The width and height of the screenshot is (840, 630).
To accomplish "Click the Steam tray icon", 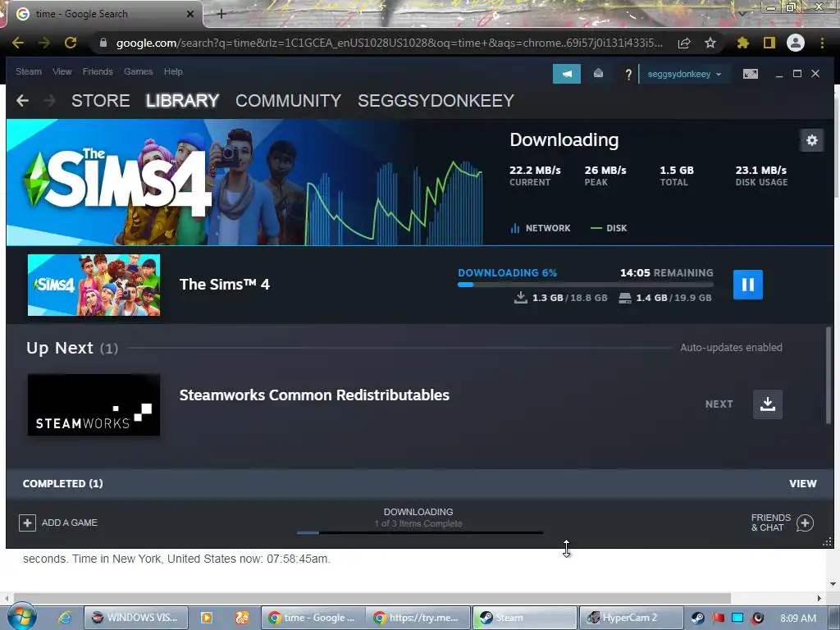I will [697, 618].
